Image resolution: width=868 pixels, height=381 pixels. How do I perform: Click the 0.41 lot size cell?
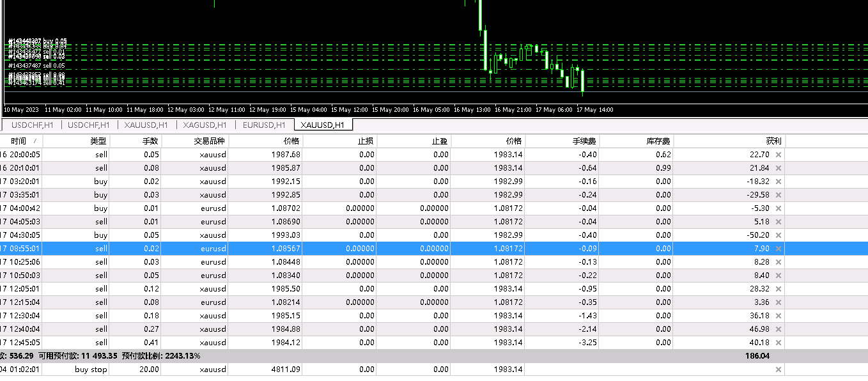[x=151, y=343]
